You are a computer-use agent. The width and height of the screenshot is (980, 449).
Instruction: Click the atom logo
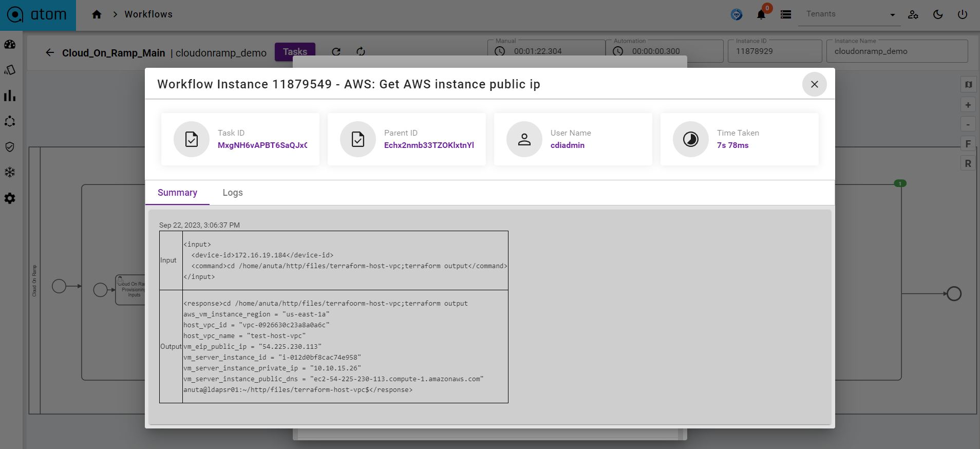coord(37,14)
